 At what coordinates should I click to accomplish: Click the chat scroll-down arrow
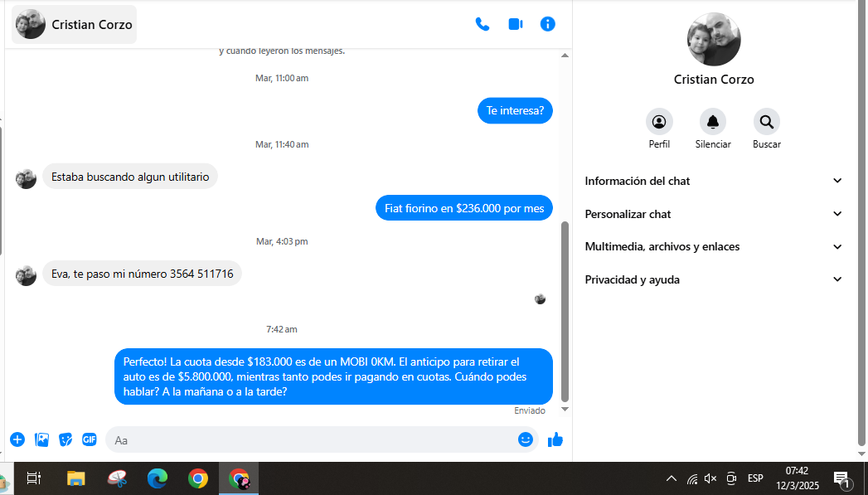point(565,409)
